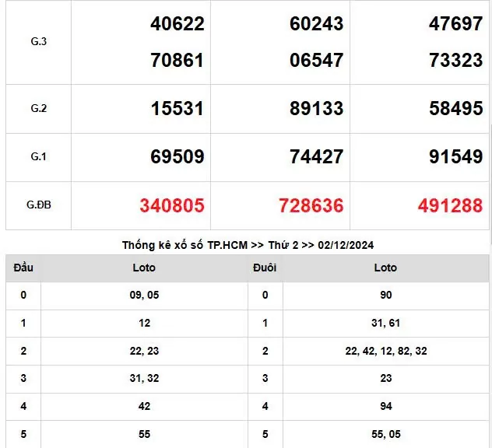
Task: Click the G.3 number 47697
Action: pyautogui.click(x=456, y=24)
